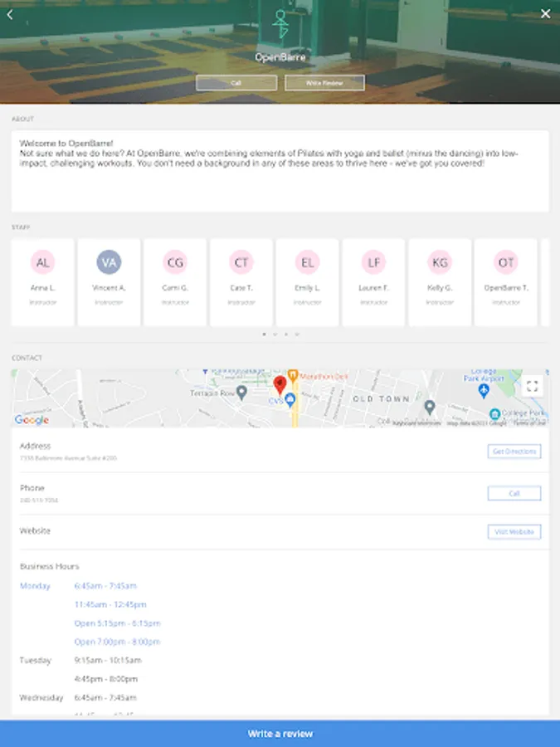Select Open 7:00pm - 8:00pm slot
The image size is (560, 747).
pyautogui.click(x=117, y=642)
